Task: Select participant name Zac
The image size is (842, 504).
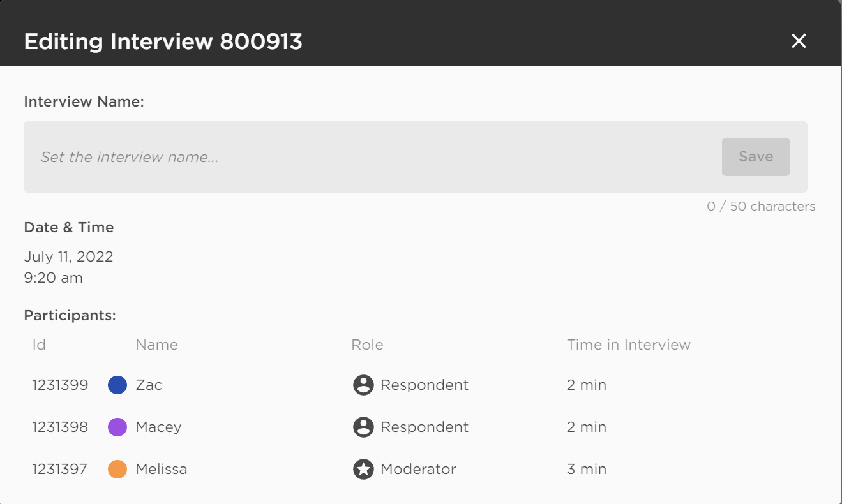Action: click(x=149, y=385)
